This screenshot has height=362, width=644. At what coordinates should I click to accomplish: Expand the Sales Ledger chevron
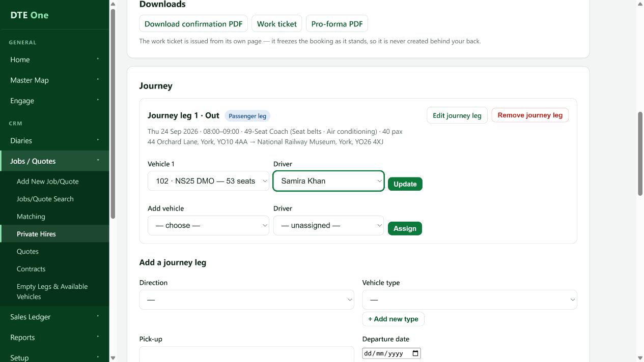tap(98, 316)
